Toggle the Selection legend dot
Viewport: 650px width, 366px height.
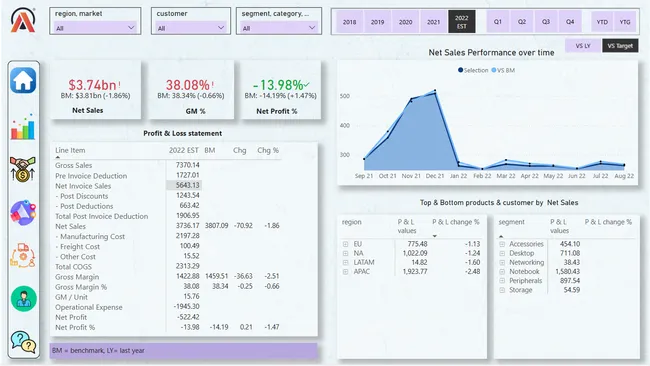pyautogui.click(x=461, y=70)
